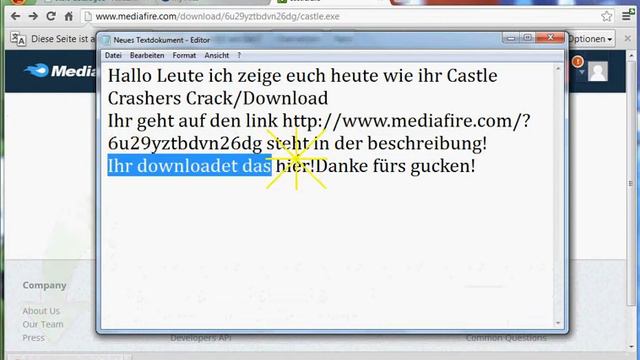Screen dimensions: 640x360
Task: Click the mediafire.com URL in the address bar
Action: (x=217, y=16)
